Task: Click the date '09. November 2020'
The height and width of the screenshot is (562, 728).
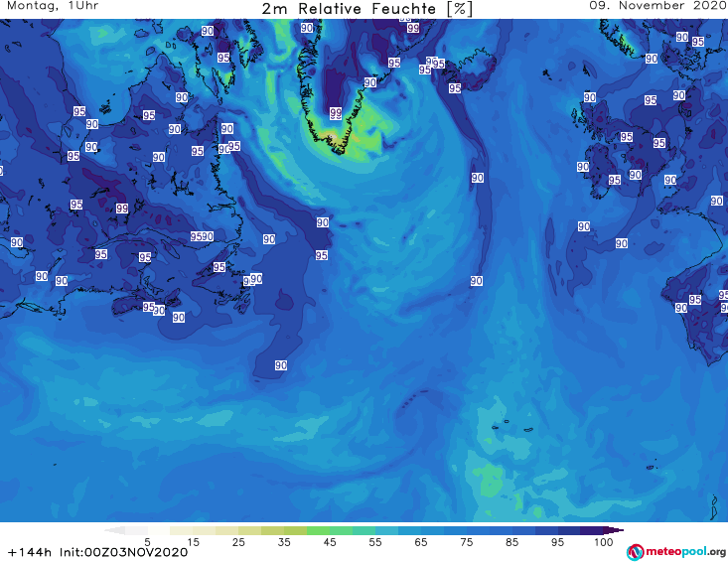Action: coord(657,6)
